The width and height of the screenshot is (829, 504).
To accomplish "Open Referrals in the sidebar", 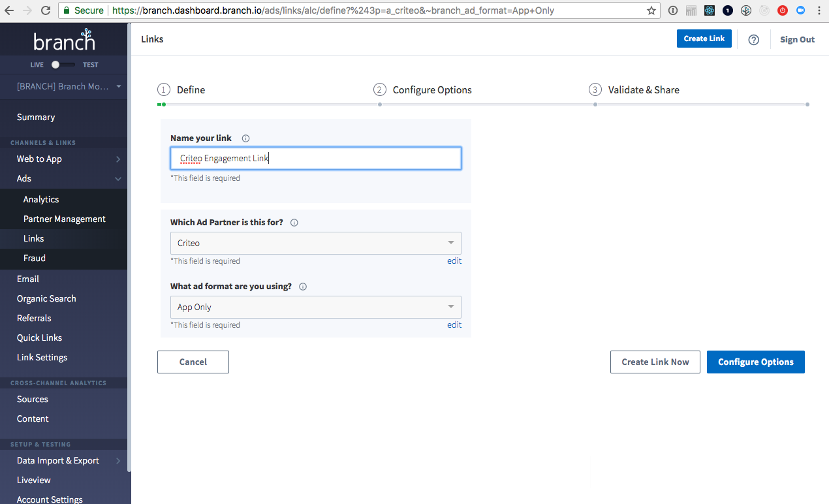I will coord(34,318).
